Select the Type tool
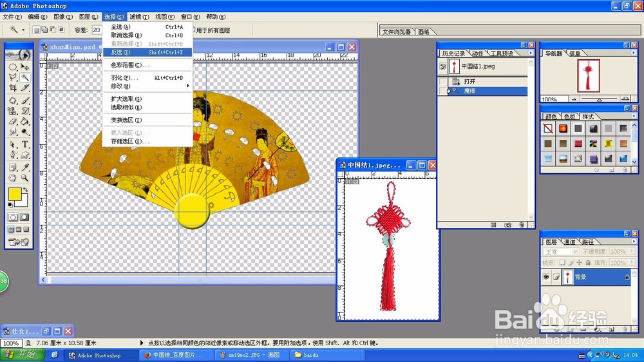Viewport: 644px width, 362px height. coord(25,145)
